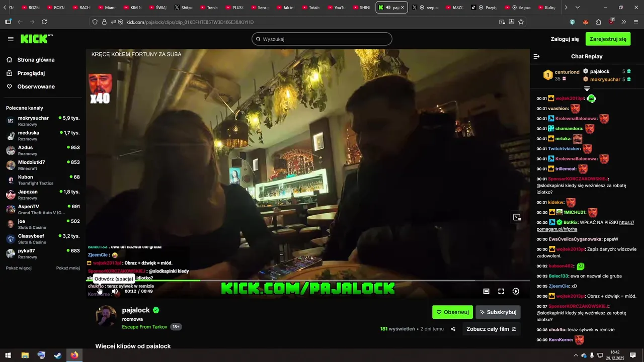The width and height of the screenshot is (644, 362).
Task: Go back in browser history
Action: [x=20, y=22]
